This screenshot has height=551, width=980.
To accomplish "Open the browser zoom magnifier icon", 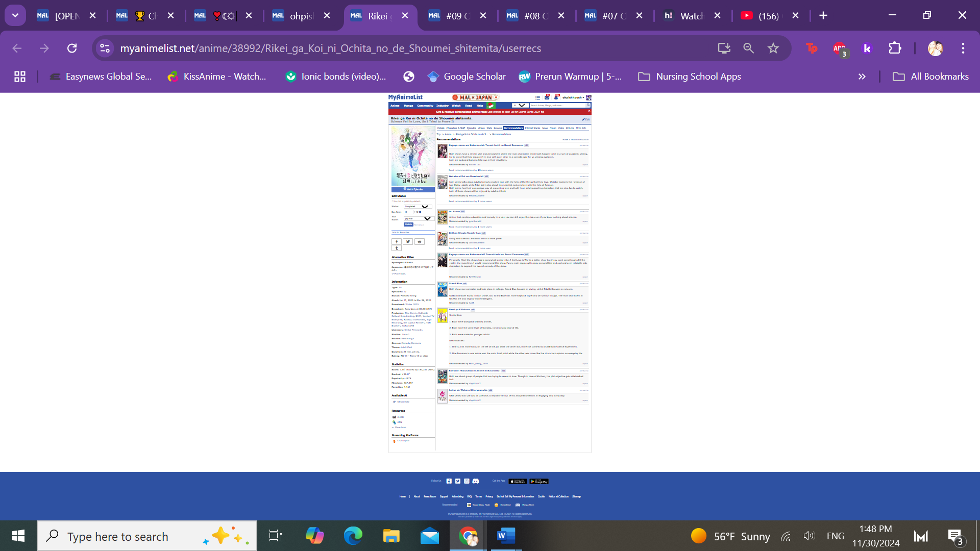I will 748,48.
